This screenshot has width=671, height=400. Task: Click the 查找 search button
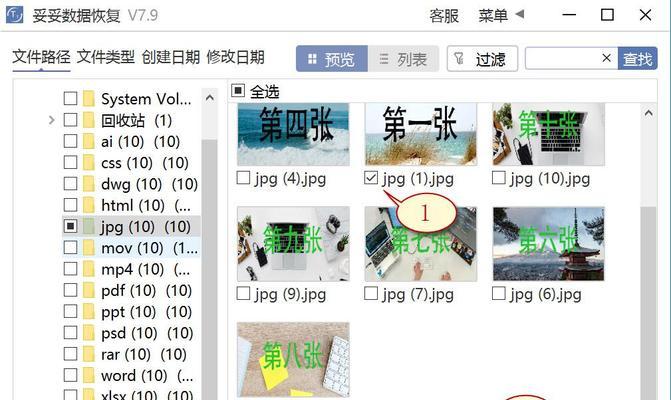coord(638,59)
